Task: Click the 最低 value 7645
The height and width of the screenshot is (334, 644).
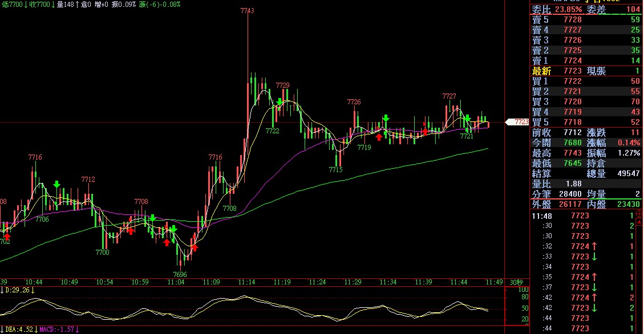Action: pos(573,164)
